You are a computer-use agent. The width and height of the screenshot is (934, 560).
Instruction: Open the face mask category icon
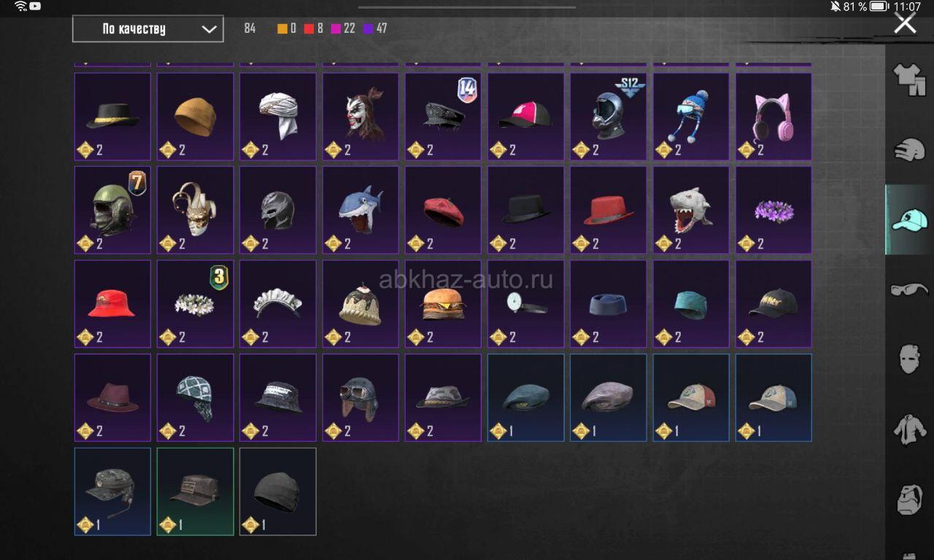tap(909, 359)
